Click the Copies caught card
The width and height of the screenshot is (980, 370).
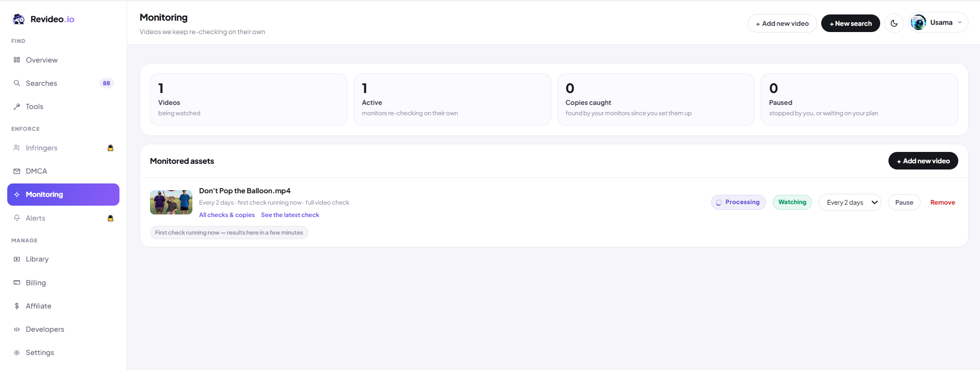(x=656, y=99)
